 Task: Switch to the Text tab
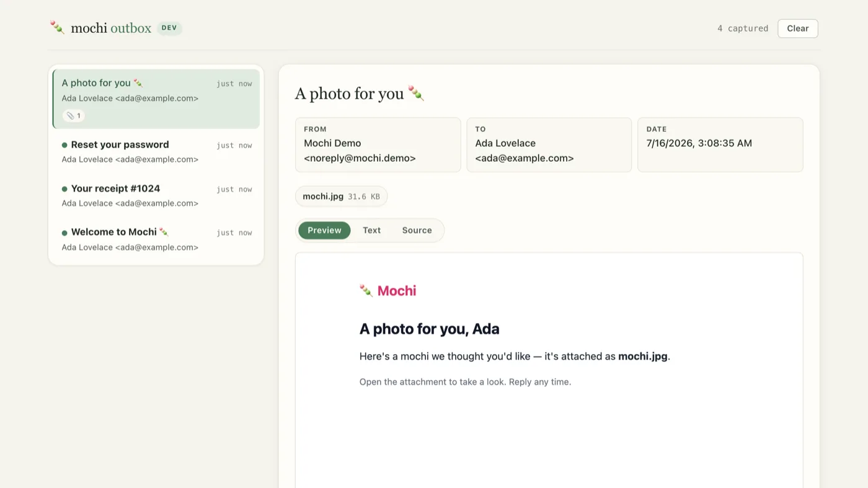coord(371,230)
